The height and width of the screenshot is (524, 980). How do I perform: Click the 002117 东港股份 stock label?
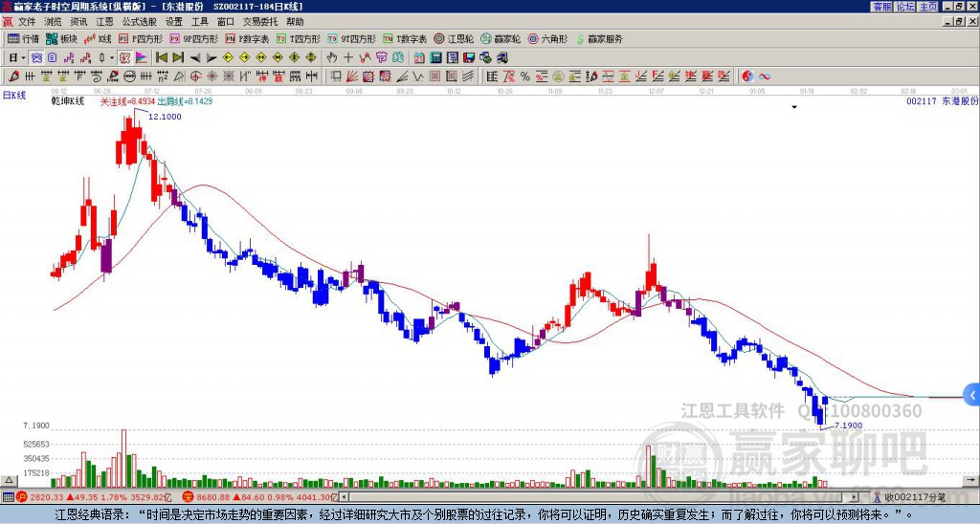pos(943,100)
